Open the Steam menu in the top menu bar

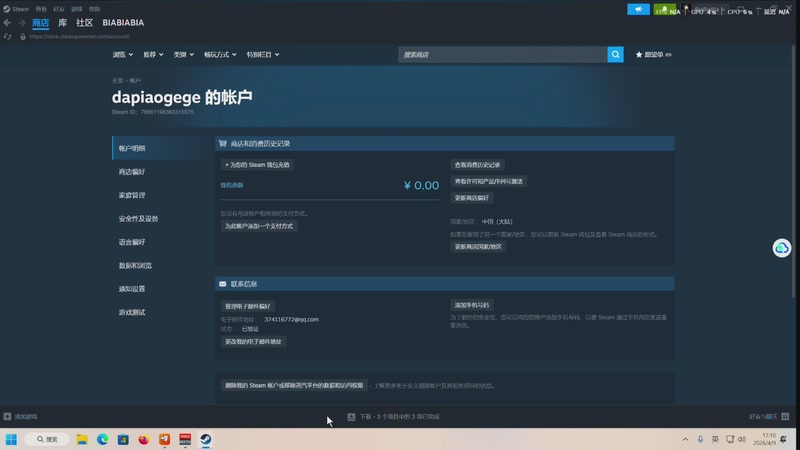(20, 9)
